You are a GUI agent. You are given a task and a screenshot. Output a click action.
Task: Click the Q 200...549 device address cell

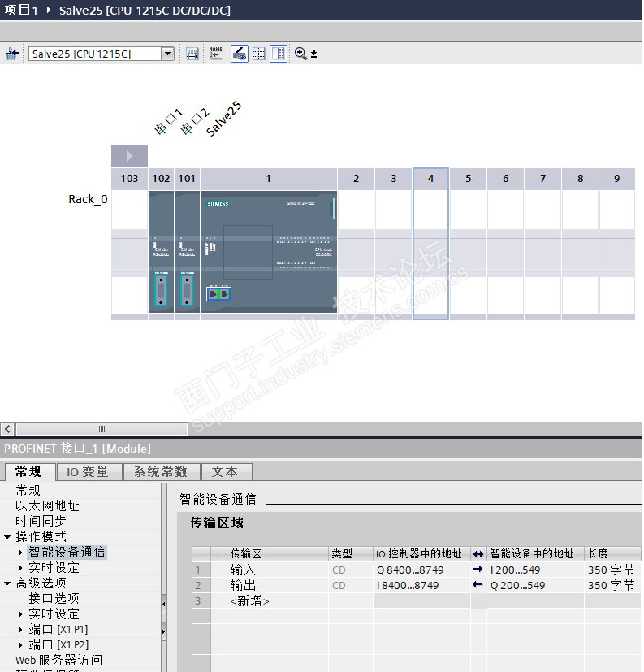[536, 585]
